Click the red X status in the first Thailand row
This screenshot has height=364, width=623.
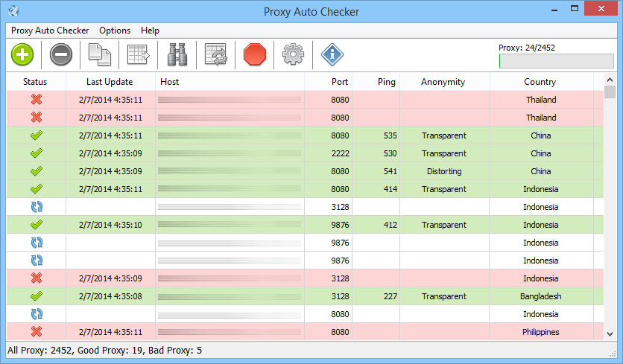tap(37, 99)
